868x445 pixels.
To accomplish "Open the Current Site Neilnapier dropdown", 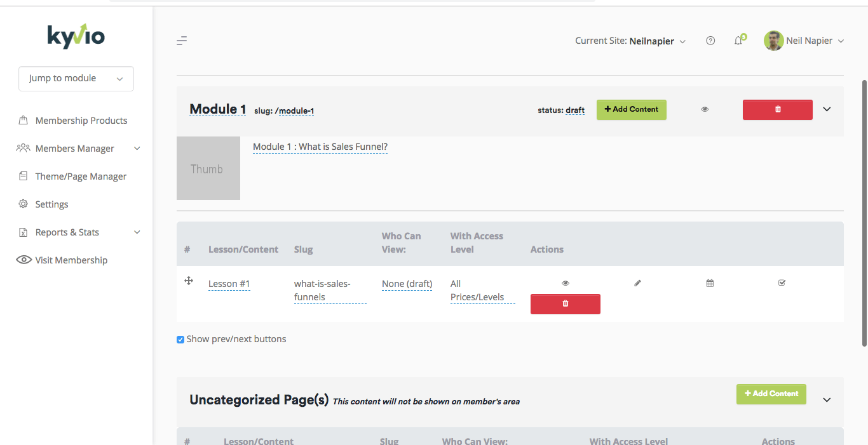I will (x=630, y=41).
